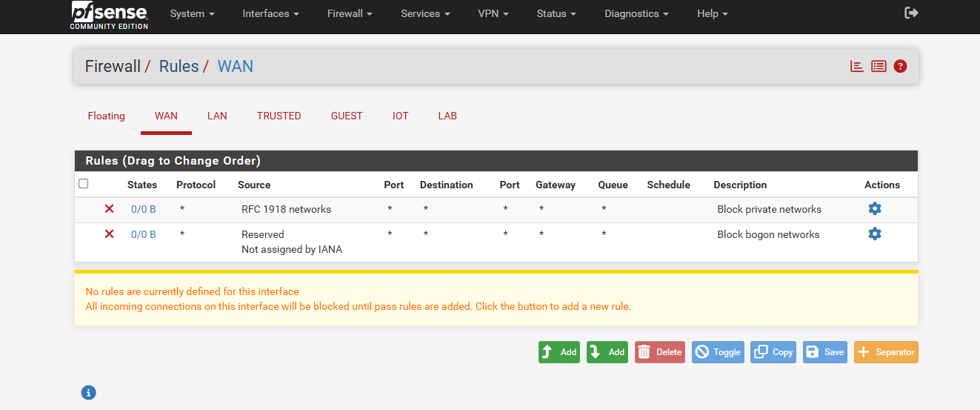Click the red Delete button
Image resolution: width=980 pixels, height=410 pixels.
click(x=660, y=352)
